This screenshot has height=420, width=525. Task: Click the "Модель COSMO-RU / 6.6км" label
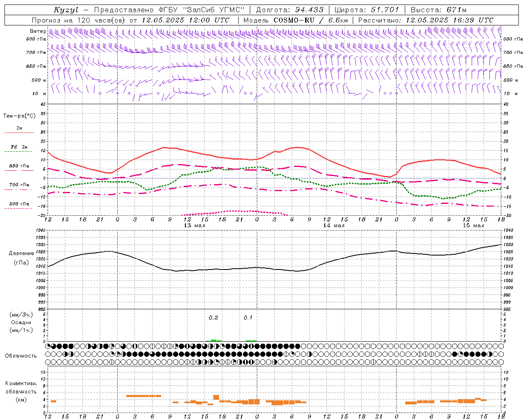pos(296,20)
